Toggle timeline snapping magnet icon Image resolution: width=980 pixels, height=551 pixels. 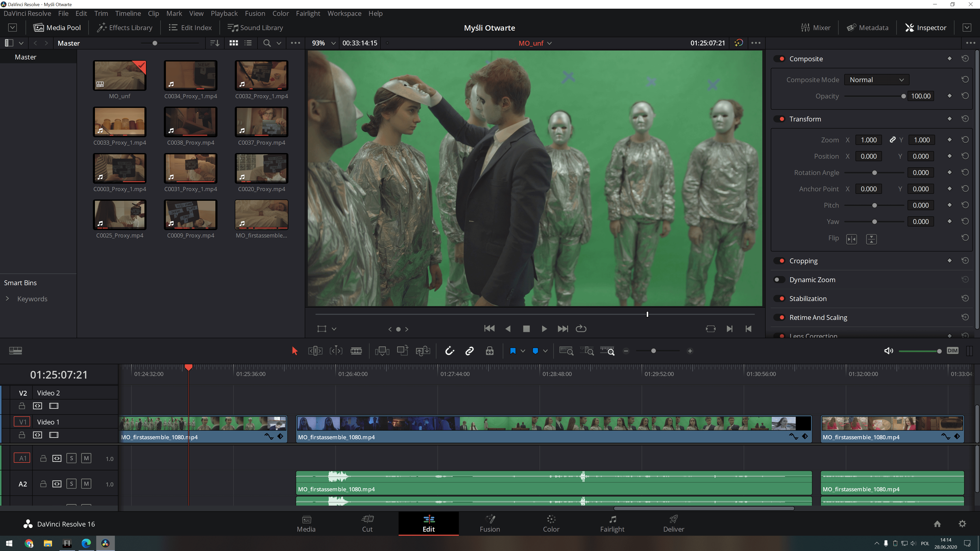pyautogui.click(x=449, y=351)
